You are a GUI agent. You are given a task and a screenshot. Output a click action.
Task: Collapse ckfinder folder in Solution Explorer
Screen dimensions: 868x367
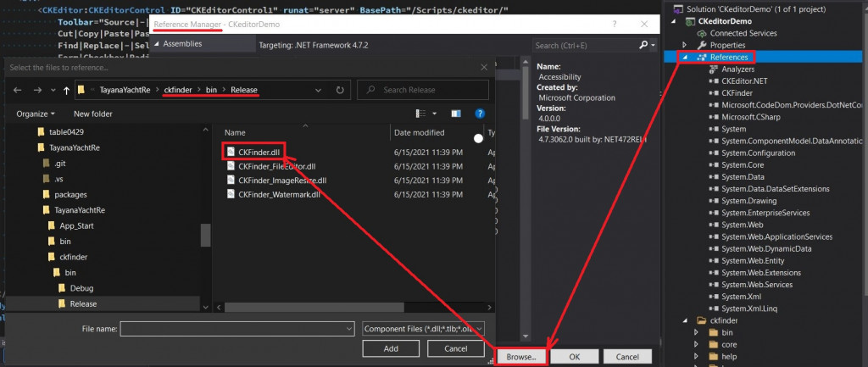(x=684, y=320)
